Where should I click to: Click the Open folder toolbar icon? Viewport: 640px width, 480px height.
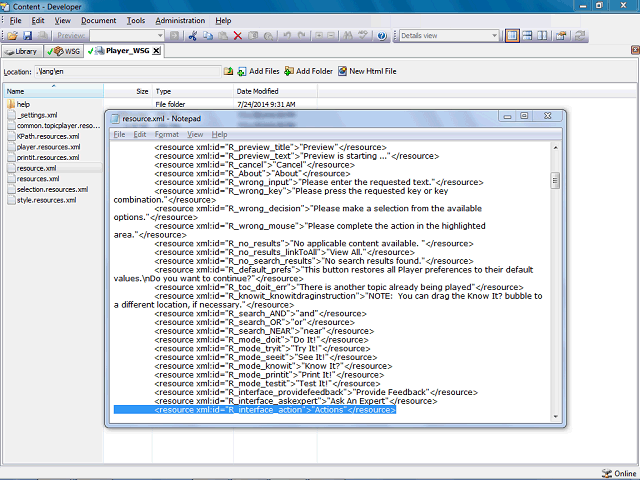click(x=12, y=36)
